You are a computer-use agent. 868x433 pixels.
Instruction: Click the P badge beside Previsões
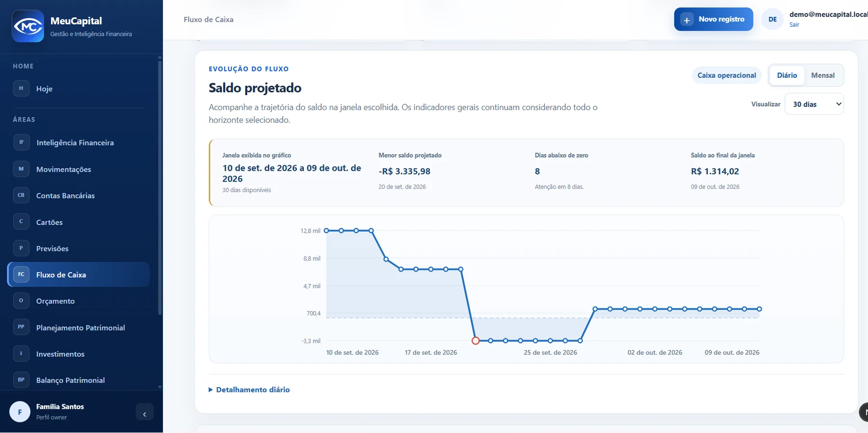tap(21, 248)
